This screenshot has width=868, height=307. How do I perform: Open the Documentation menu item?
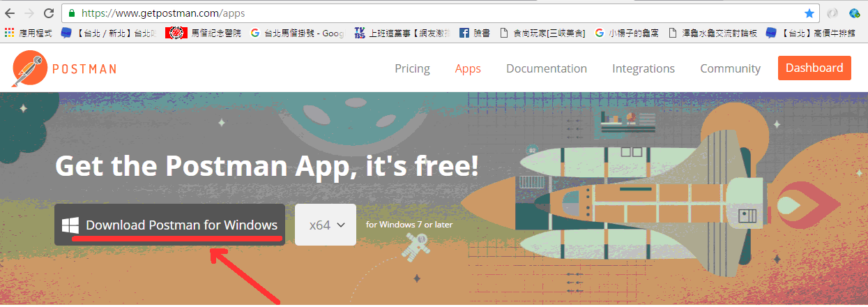[547, 68]
